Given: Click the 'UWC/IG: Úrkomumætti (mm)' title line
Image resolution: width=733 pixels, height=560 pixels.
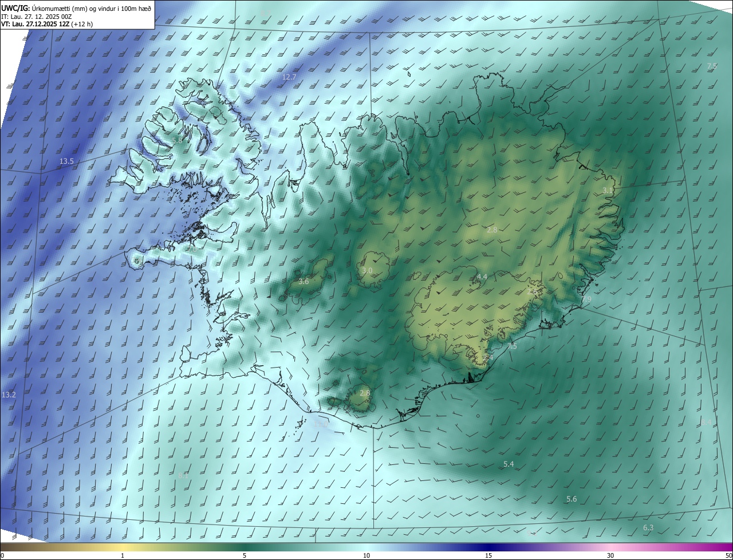Looking at the screenshot, I should 76,7.
